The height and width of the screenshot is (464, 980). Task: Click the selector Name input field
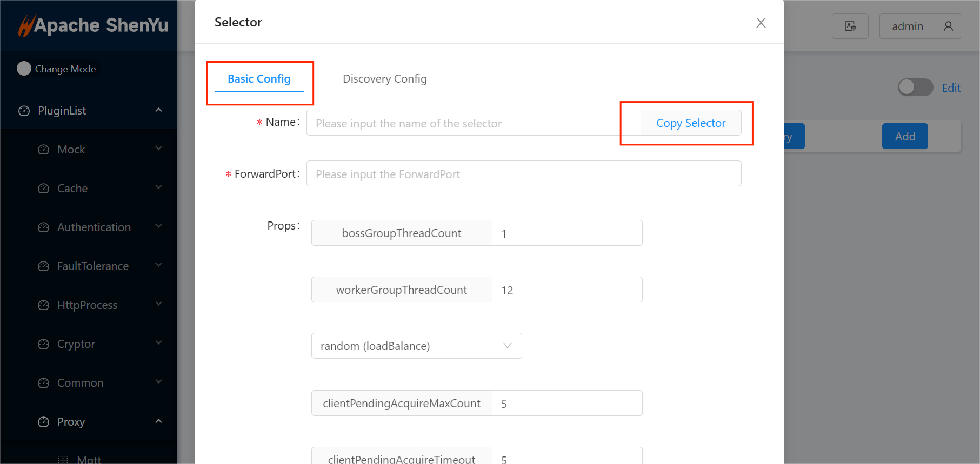point(465,123)
